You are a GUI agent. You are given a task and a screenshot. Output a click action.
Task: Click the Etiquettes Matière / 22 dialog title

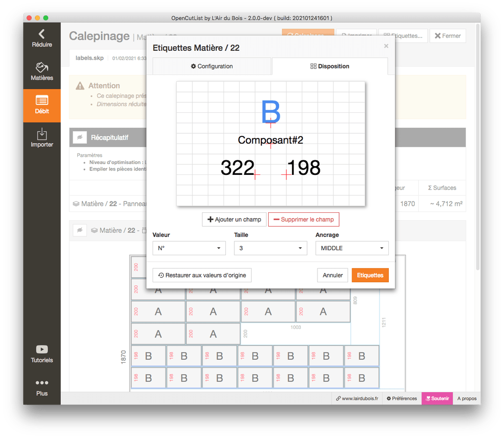pyautogui.click(x=196, y=48)
